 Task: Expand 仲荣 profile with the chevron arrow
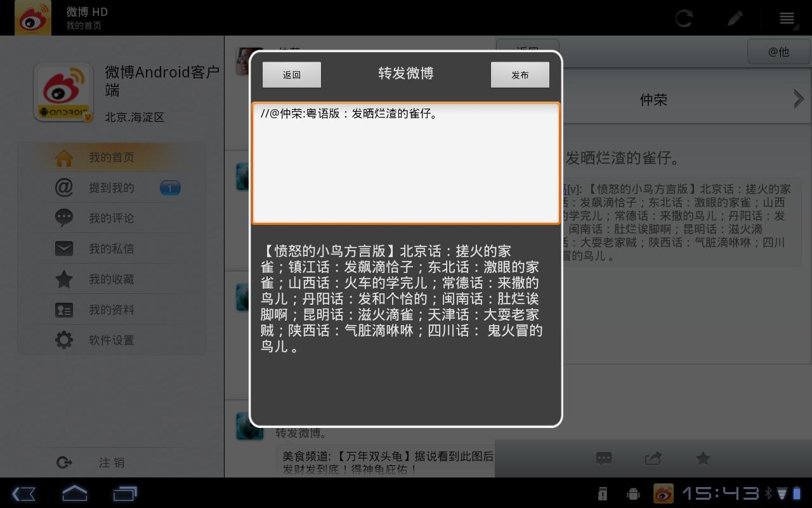pos(799,99)
